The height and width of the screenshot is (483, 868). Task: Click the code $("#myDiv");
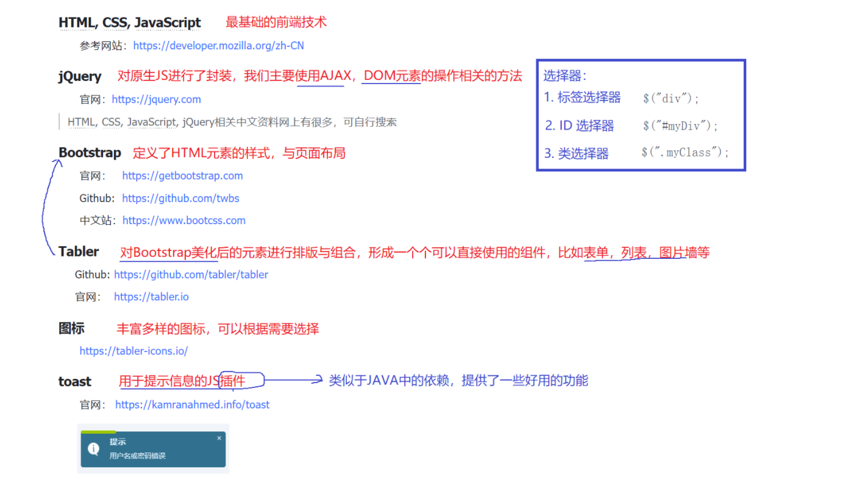(x=681, y=125)
